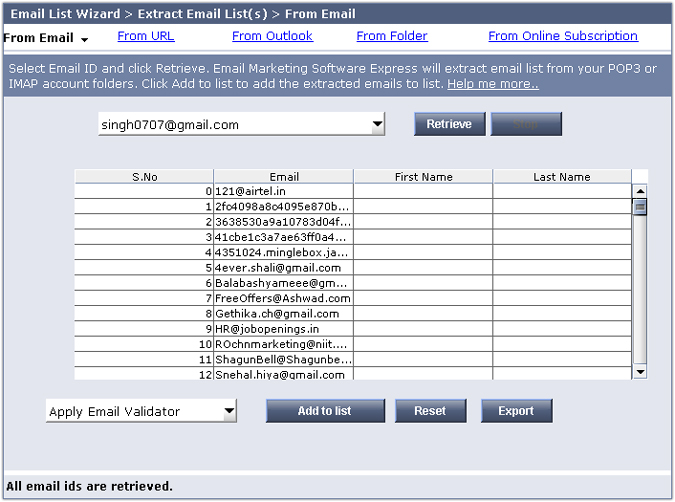Click the table's vertical scrollbar thumb
Viewport: 675px width, 502px height.
(640, 207)
